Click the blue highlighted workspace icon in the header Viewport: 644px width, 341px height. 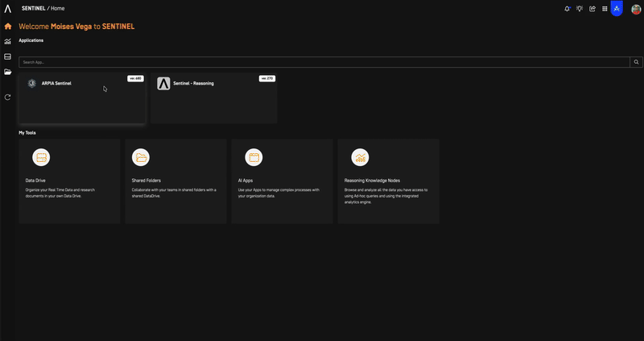(x=617, y=8)
